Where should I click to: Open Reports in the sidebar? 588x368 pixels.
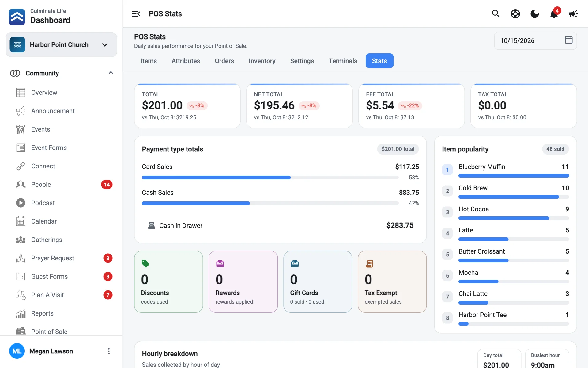coord(61,313)
